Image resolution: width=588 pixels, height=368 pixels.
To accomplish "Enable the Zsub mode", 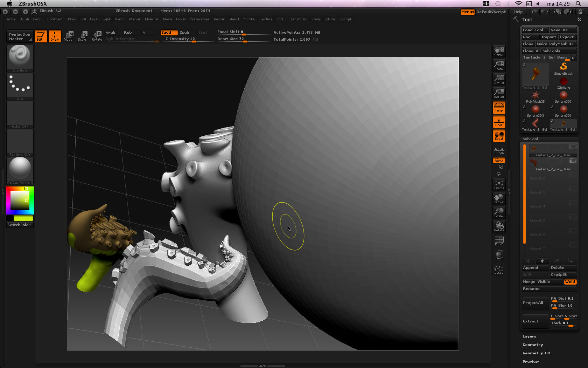I will [184, 32].
